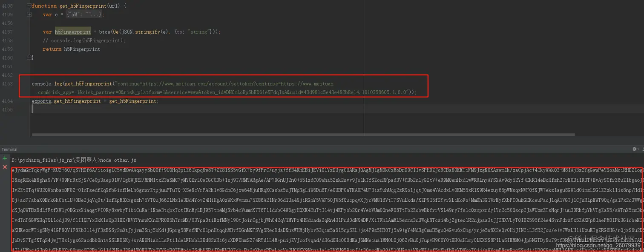The image size is (644, 252).
Task: Click first terminal output line starting eJydmGmTqkyWgP
Action: (x=327, y=170)
